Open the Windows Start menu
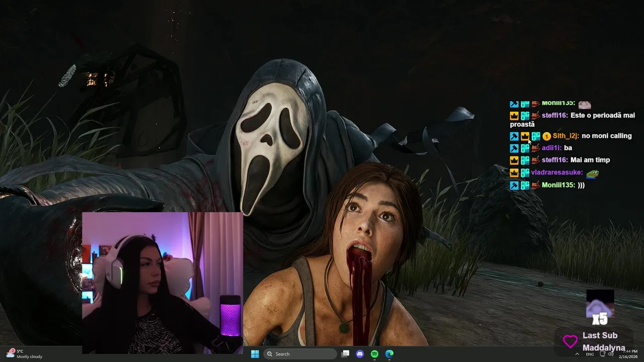Viewport: 644px width, 362px height. click(255, 354)
